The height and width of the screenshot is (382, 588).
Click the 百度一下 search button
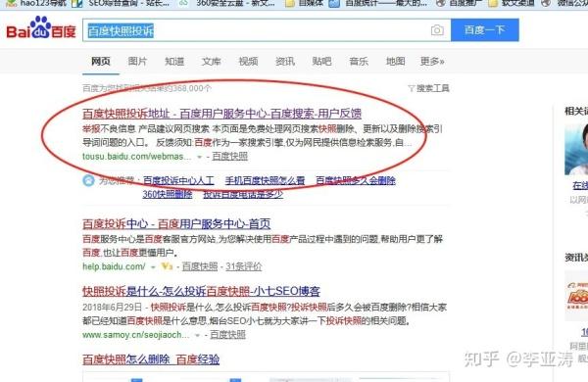coord(484,29)
